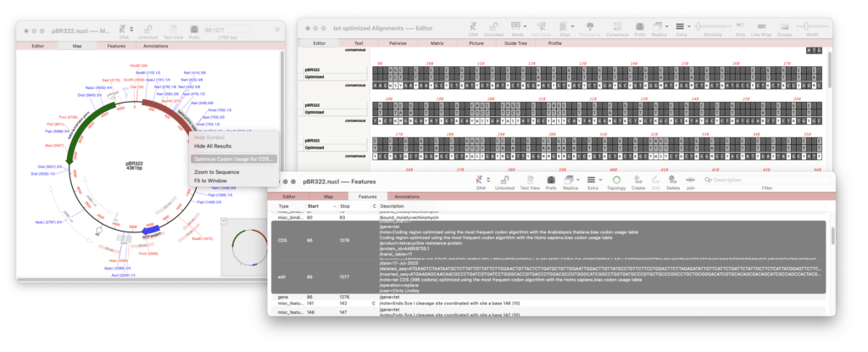868x352 pixels.
Task: Sort features by Start column header
Action: [320, 206]
